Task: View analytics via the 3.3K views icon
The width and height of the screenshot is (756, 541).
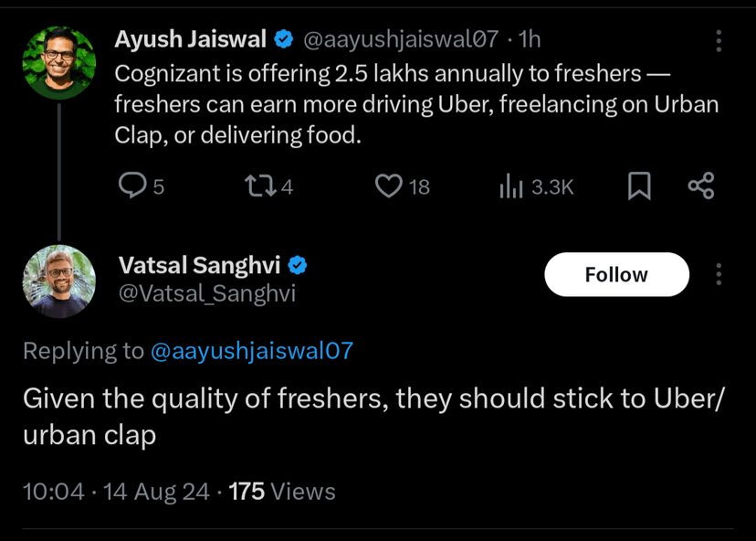Action: [511, 186]
